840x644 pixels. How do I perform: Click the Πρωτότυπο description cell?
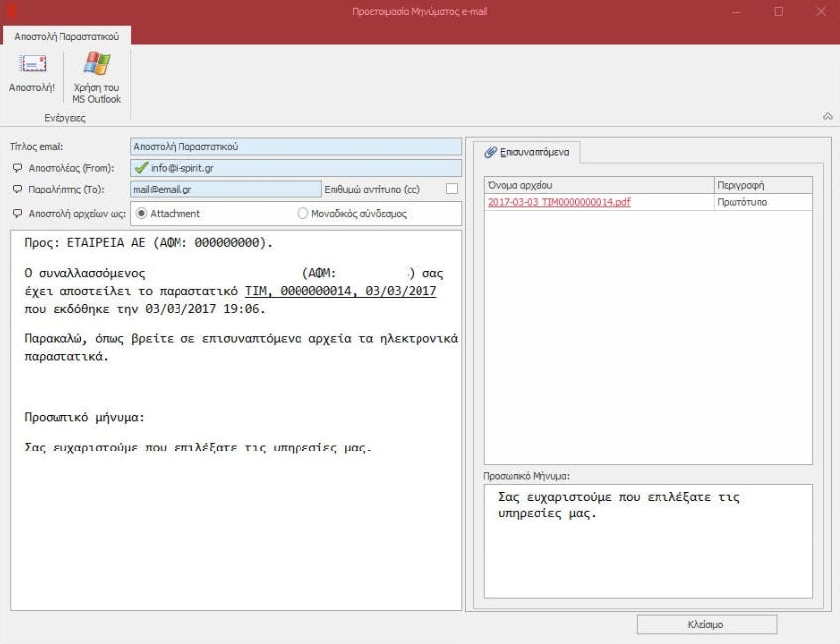coord(764,202)
